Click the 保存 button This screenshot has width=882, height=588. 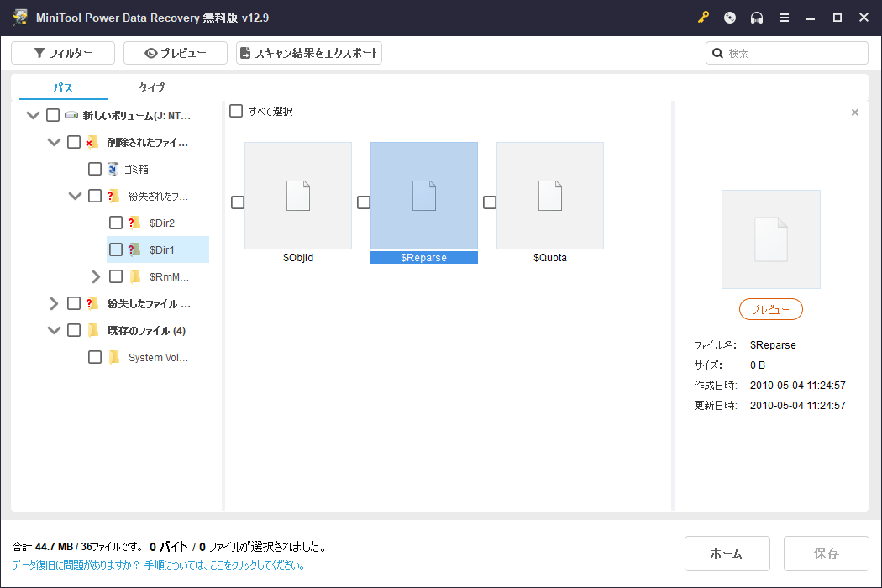827,554
